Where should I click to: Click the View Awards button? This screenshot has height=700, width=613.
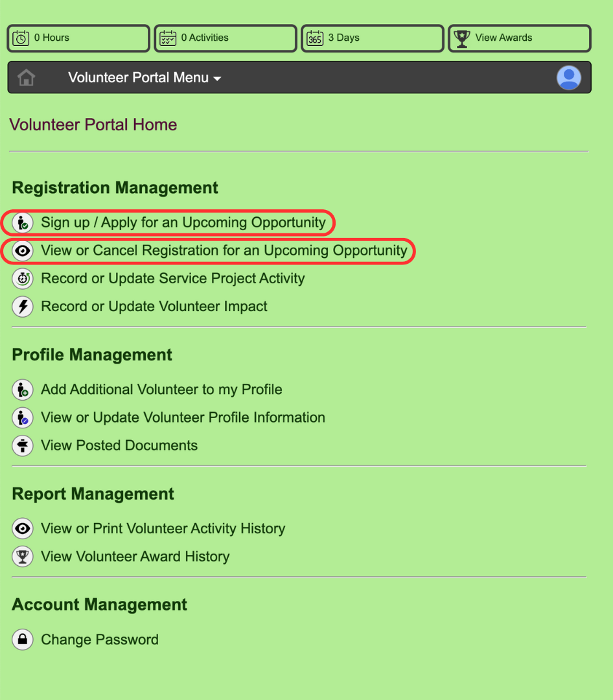520,38
